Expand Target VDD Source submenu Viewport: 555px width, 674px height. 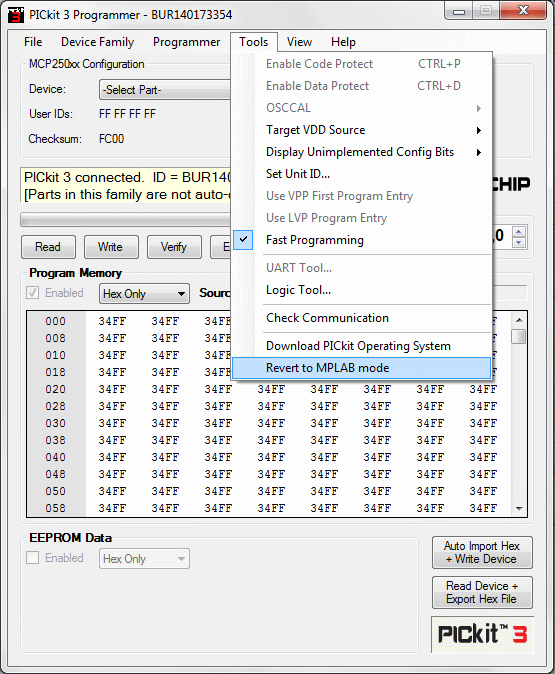pos(362,130)
